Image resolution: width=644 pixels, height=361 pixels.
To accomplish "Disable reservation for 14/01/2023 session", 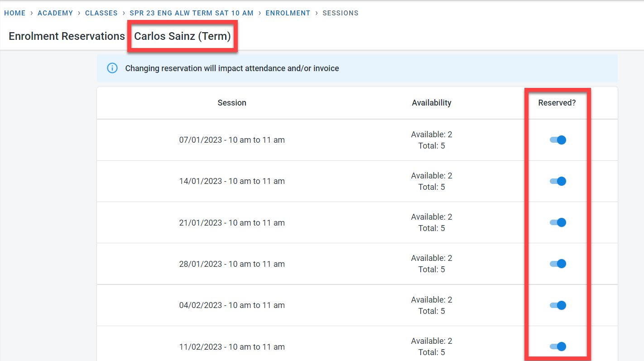I will tap(557, 181).
